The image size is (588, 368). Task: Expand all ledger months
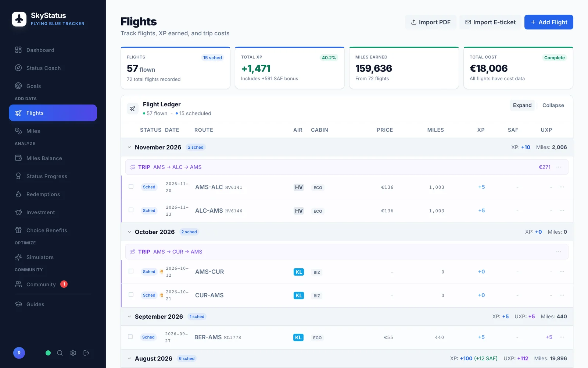point(522,105)
